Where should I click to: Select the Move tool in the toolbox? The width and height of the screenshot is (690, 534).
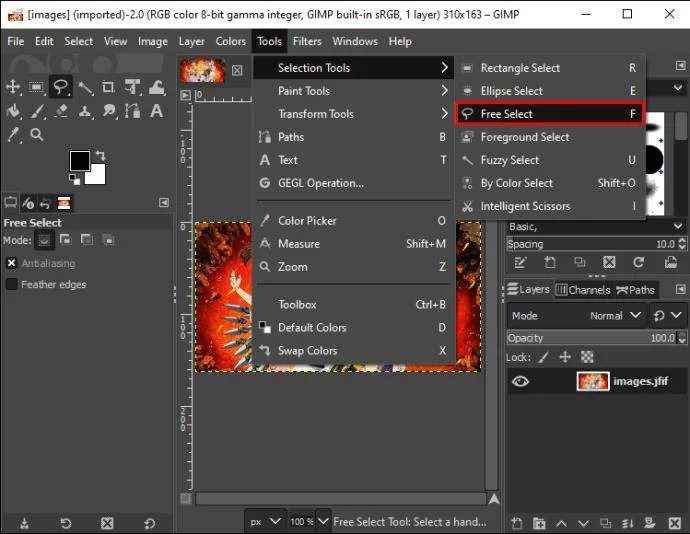coord(13,87)
